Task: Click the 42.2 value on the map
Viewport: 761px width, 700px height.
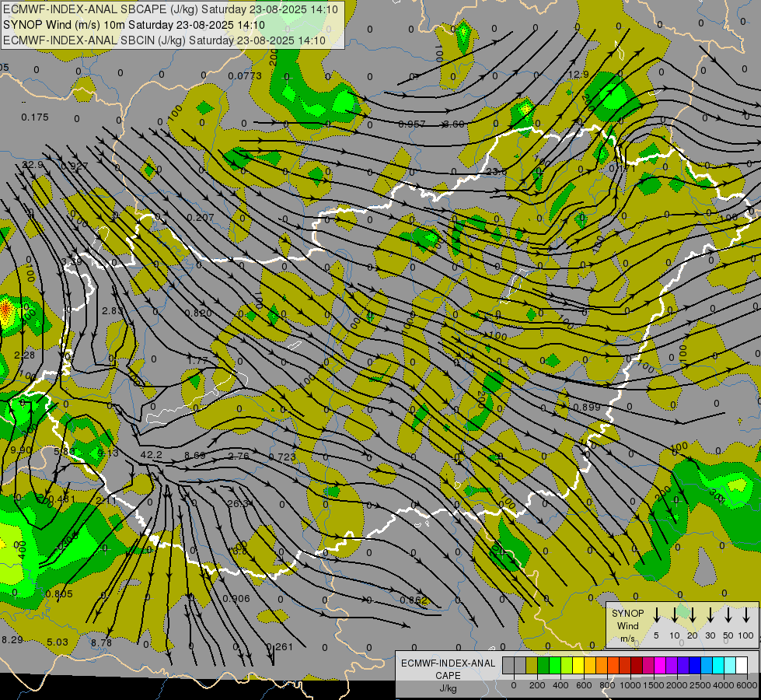Action: coord(151,455)
